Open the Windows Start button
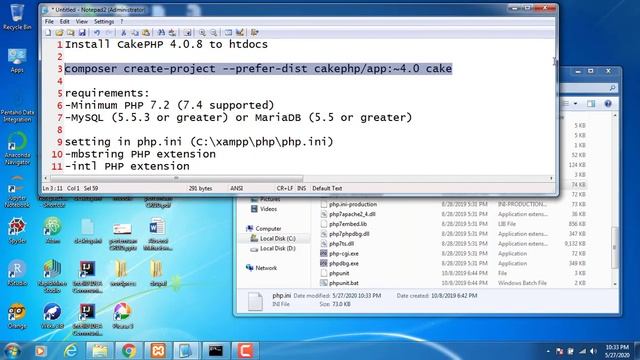Viewport: 640px width, 360px height. (x=12, y=351)
